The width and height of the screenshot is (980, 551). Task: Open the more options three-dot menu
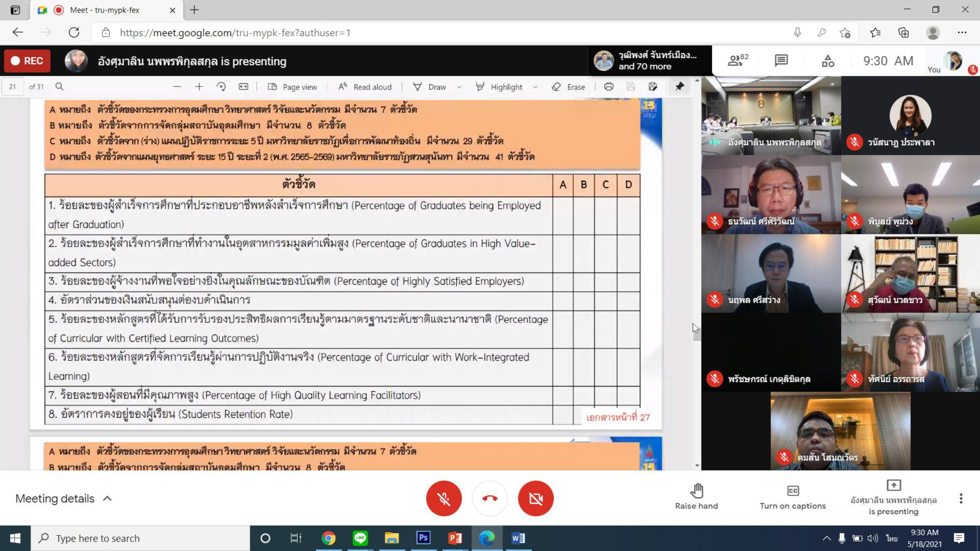click(x=961, y=498)
